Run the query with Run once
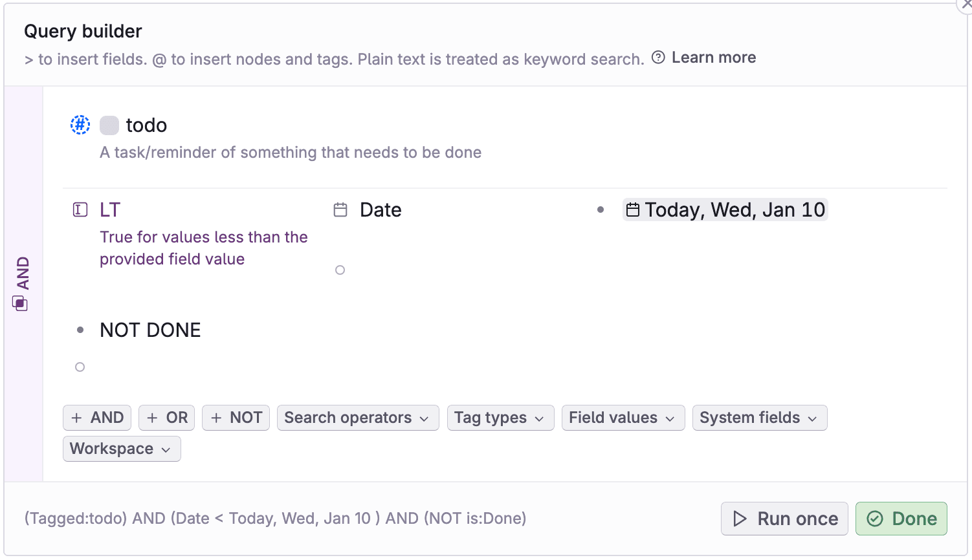This screenshot has width=972, height=560. click(x=784, y=519)
